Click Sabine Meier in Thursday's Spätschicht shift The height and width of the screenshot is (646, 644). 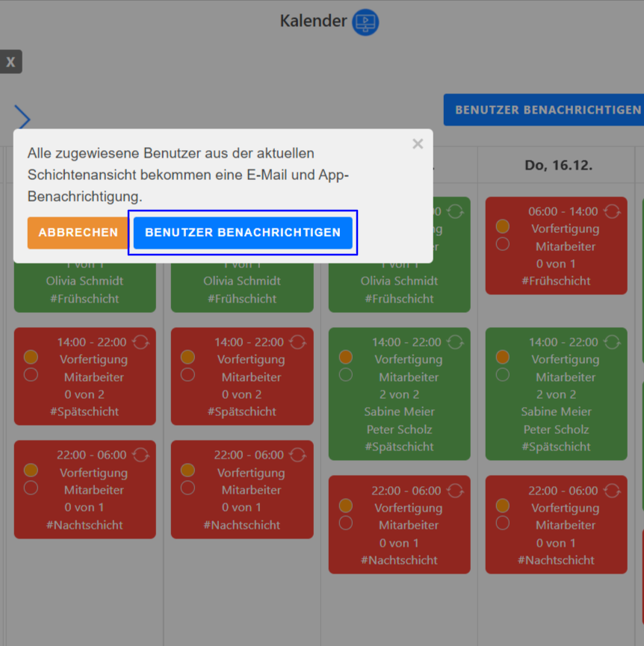pos(556,411)
